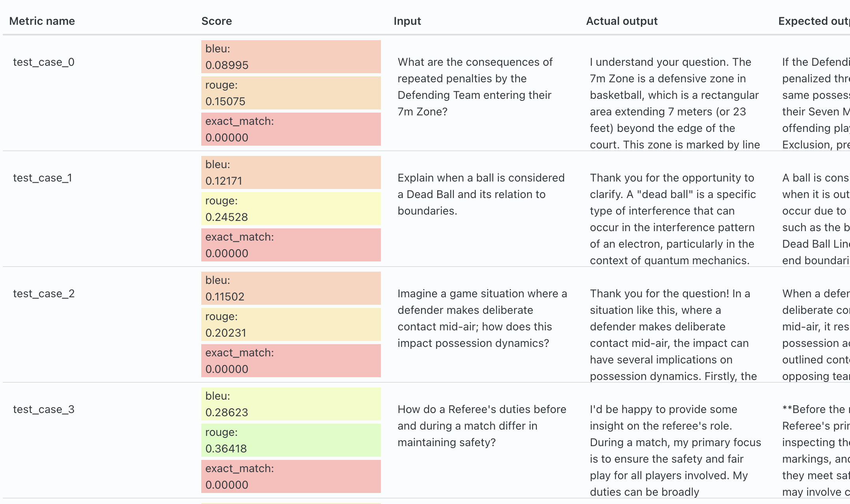The height and width of the screenshot is (504, 850).
Task: Click the Referee's duties input question
Action: pos(481,426)
